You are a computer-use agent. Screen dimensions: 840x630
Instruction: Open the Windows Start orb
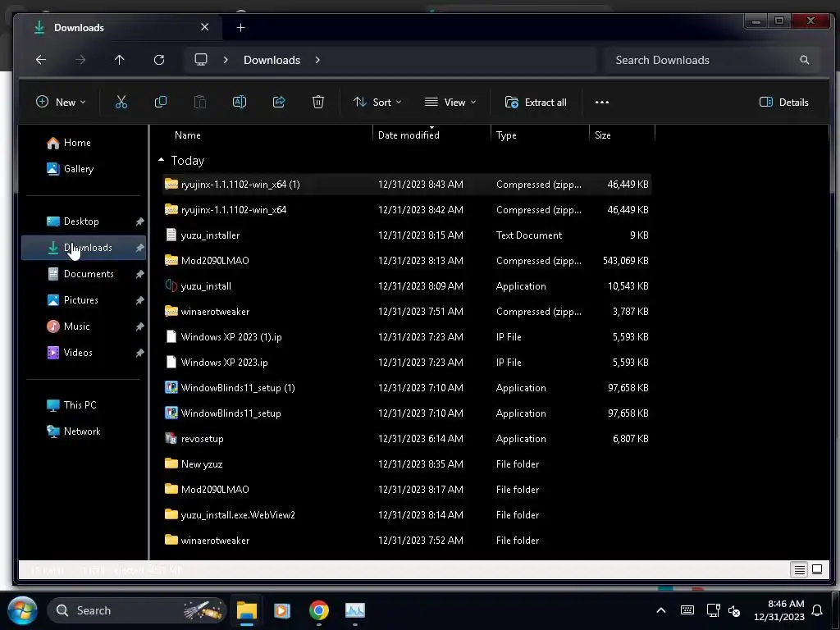click(22, 610)
